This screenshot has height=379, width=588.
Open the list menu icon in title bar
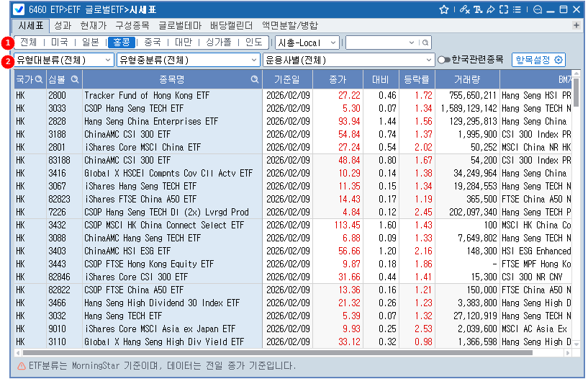point(517,9)
